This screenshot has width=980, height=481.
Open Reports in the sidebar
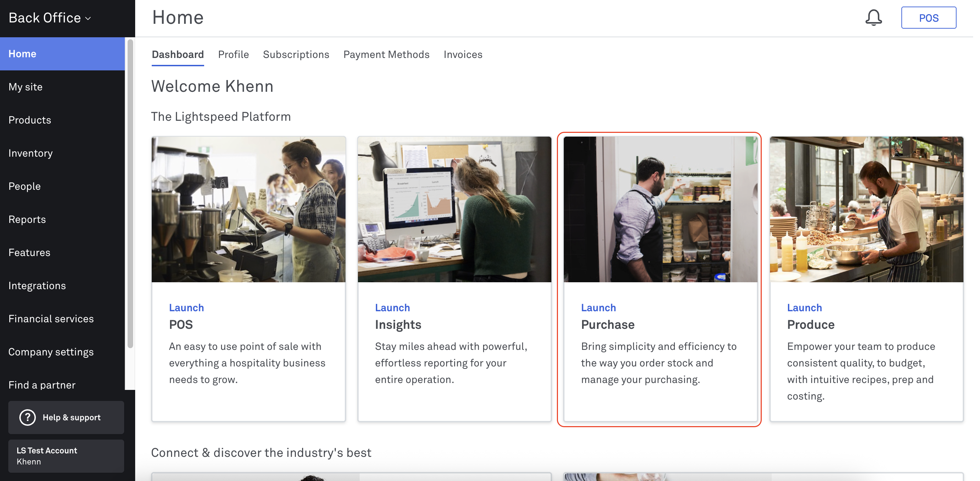[x=62, y=219]
